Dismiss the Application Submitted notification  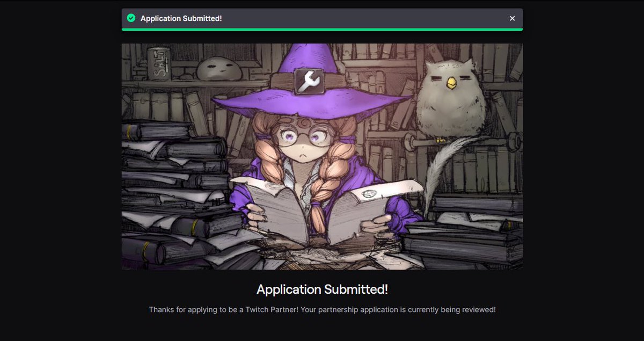(512, 18)
